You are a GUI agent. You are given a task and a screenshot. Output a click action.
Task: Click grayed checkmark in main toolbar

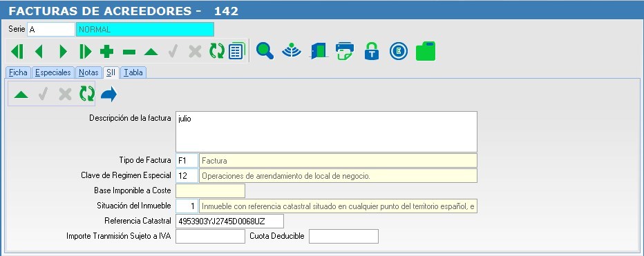(173, 52)
